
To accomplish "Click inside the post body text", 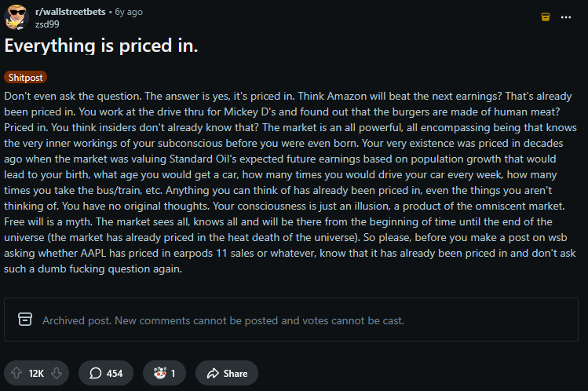I will point(290,181).
